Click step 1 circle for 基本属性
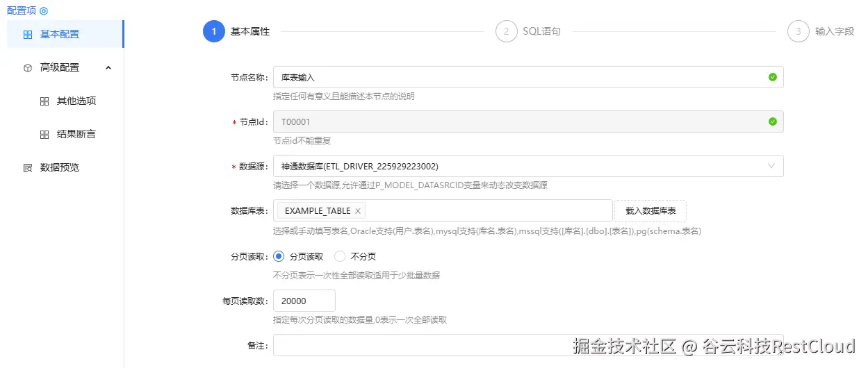This screenshot has width=868, height=368. pos(214,31)
